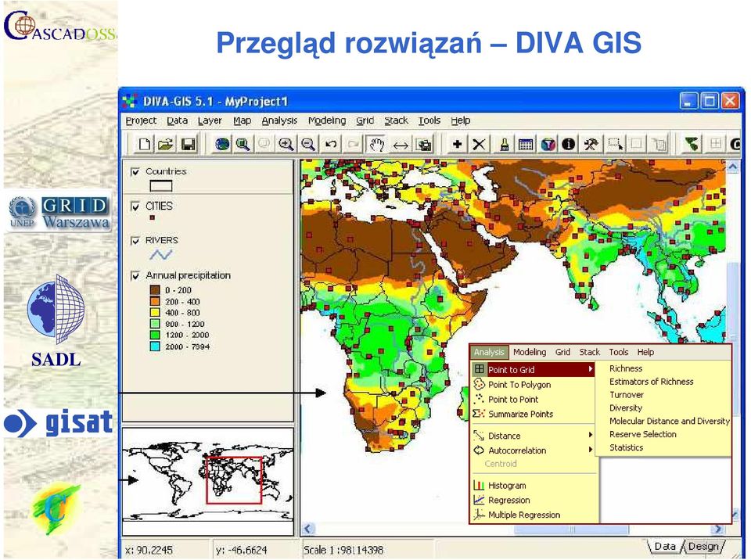Screen dimensions: 751x560
Task: Choose Turnover submenu entry
Action: pos(627,395)
